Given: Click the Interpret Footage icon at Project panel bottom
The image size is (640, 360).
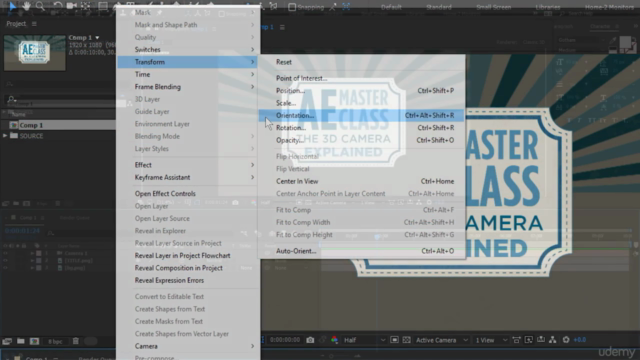Looking at the screenshot, I should pyautogui.click(x=7, y=341).
